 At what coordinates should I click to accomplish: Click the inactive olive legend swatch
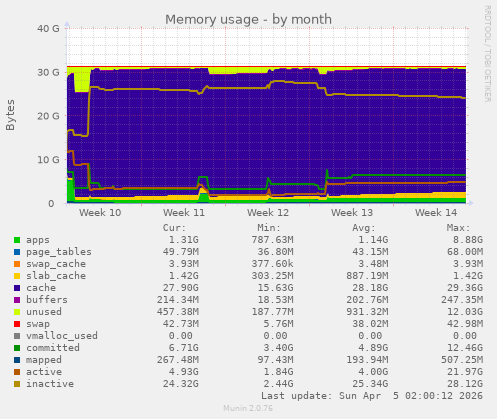pos(17,384)
